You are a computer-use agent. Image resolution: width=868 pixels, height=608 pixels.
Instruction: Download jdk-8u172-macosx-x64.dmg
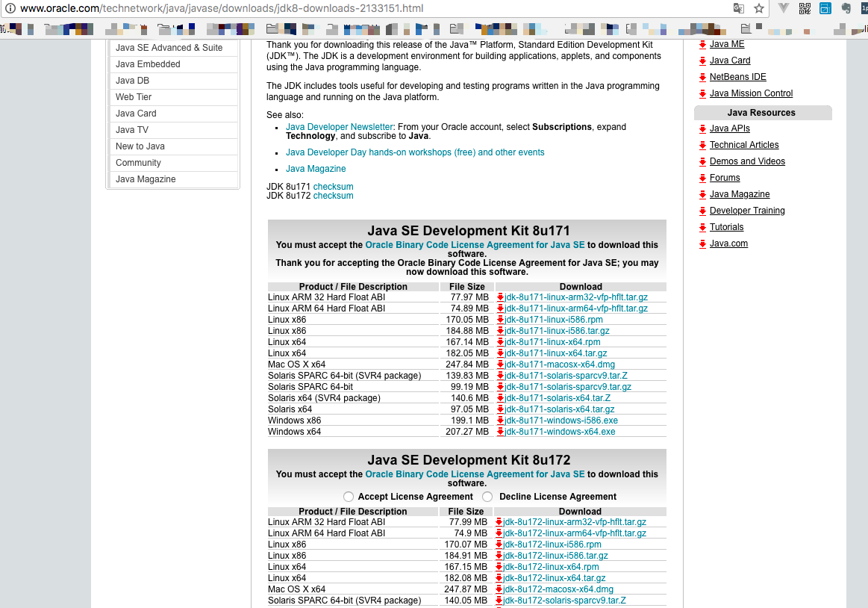coord(558,589)
